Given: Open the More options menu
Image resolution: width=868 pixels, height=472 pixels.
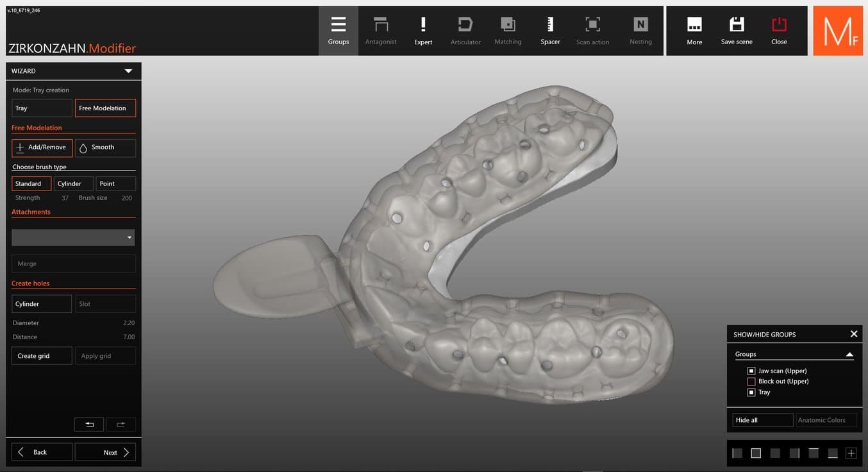Looking at the screenshot, I should [694, 31].
